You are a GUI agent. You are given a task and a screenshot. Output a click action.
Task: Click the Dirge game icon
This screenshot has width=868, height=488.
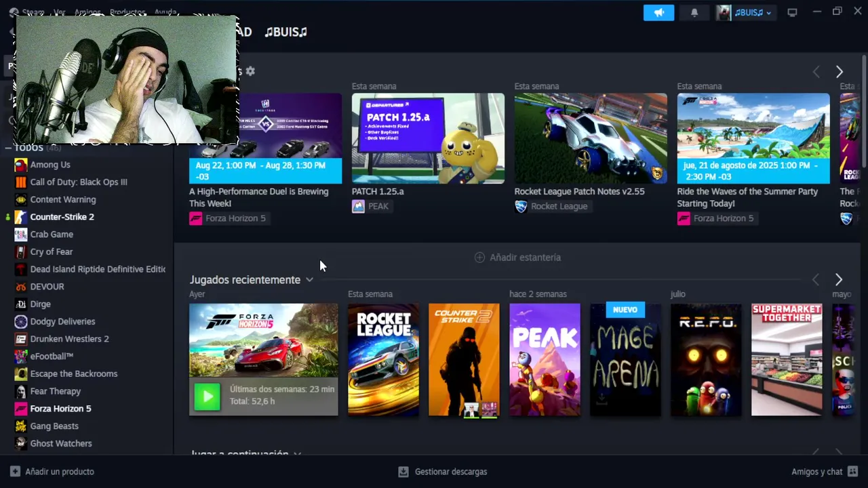(21, 304)
